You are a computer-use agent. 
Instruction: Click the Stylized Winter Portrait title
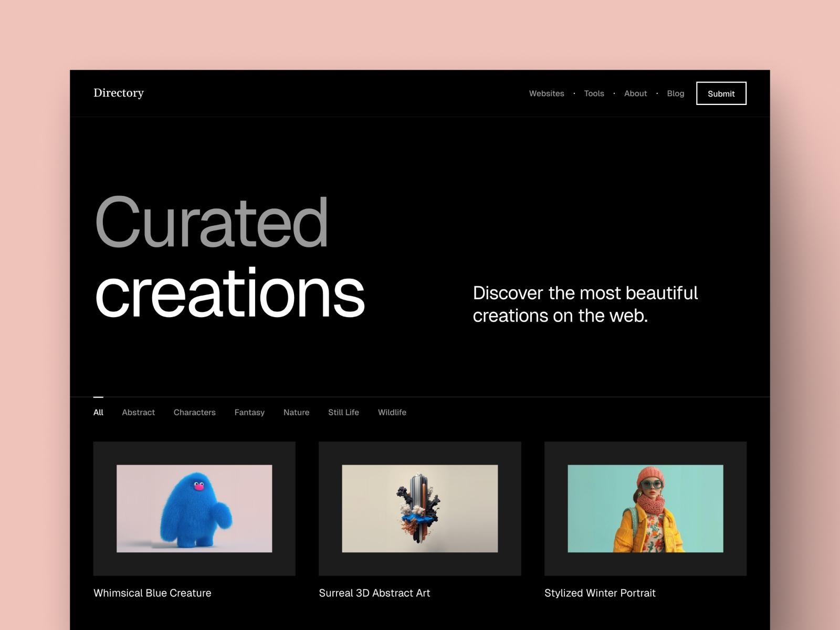click(600, 593)
